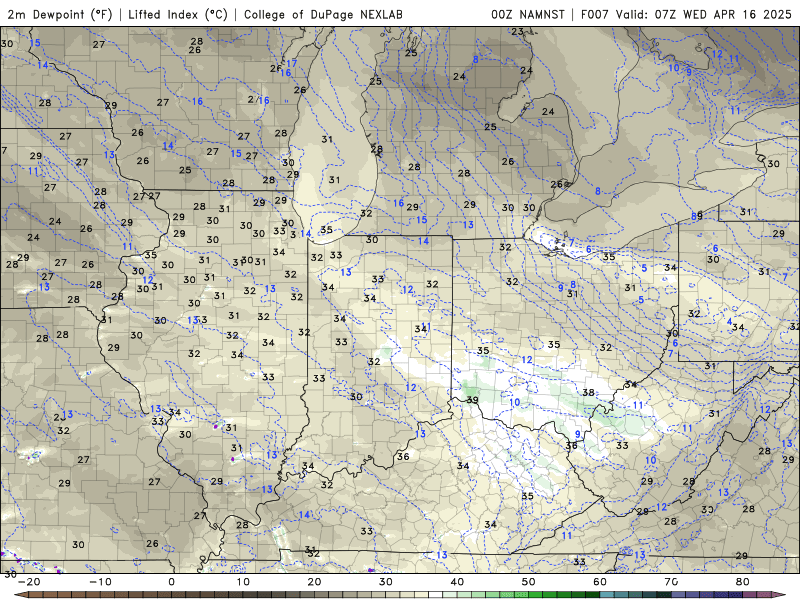
Task: Click the "00Z NAMNST" model run label
Action: click(x=528, y=15)
